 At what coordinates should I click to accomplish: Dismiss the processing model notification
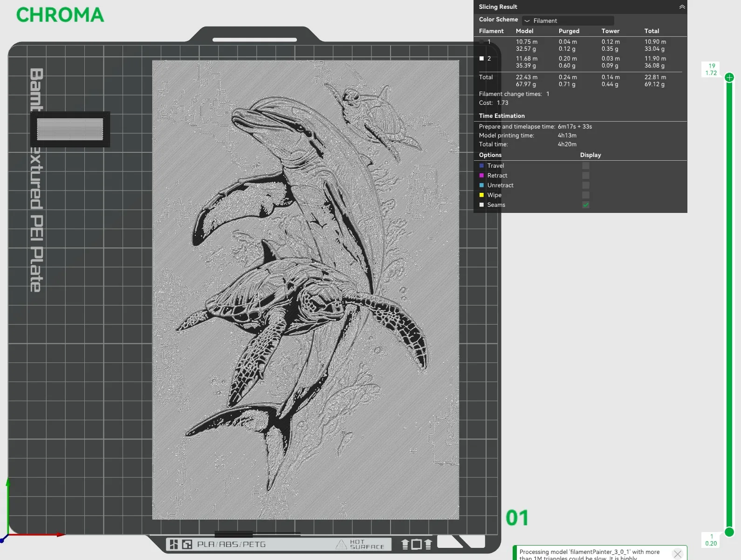[678, 554]
